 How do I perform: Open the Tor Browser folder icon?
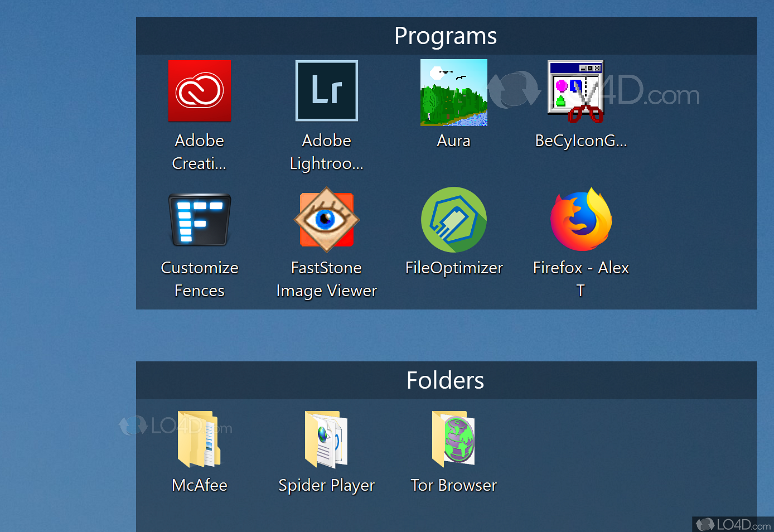click(453, 439)
